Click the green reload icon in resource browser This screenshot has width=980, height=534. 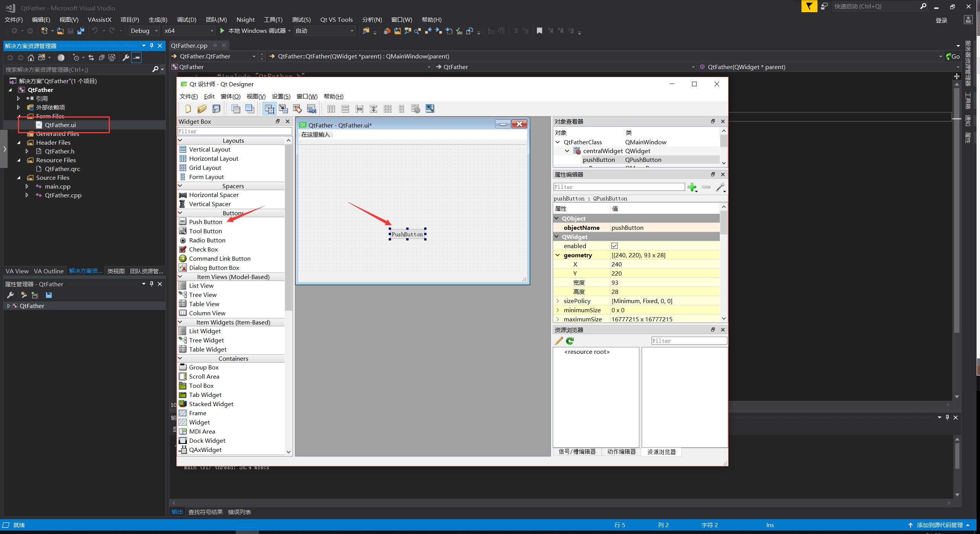coord(570,341)
